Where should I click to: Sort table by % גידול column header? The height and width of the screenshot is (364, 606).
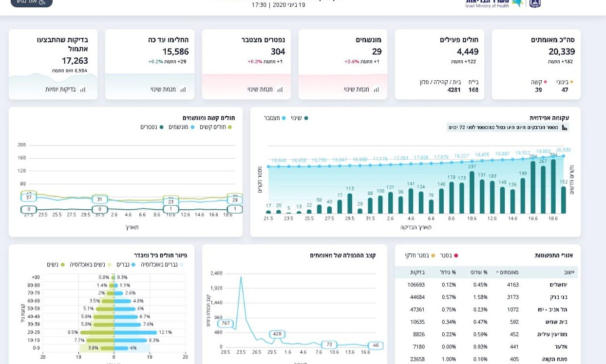click(448, 273)
